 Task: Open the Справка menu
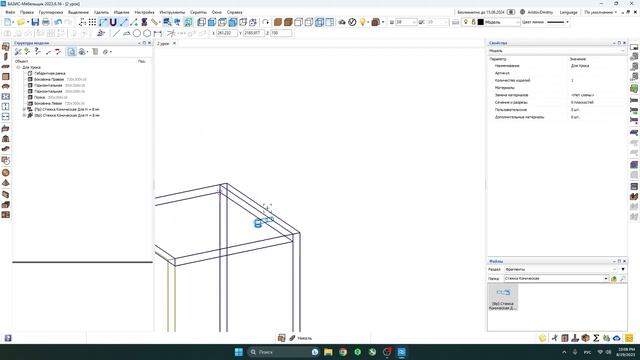pos(234,12)
